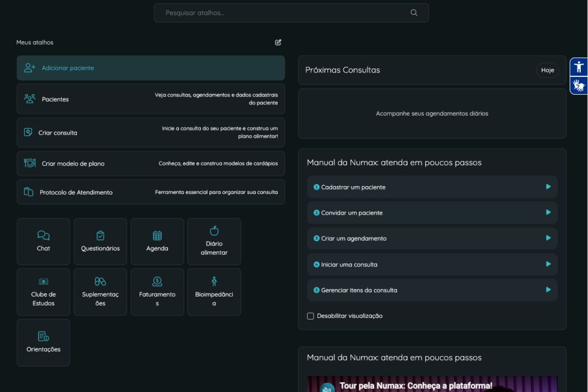588x392 pixels.
Task: Open the Faturamentos money tile
Action: [x=157, y=292]
